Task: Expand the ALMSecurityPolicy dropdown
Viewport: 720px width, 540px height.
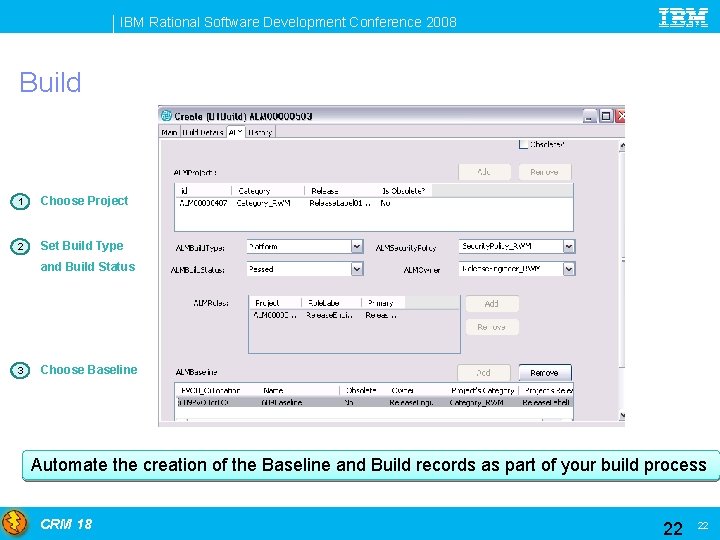Action: tap(568, 247)
